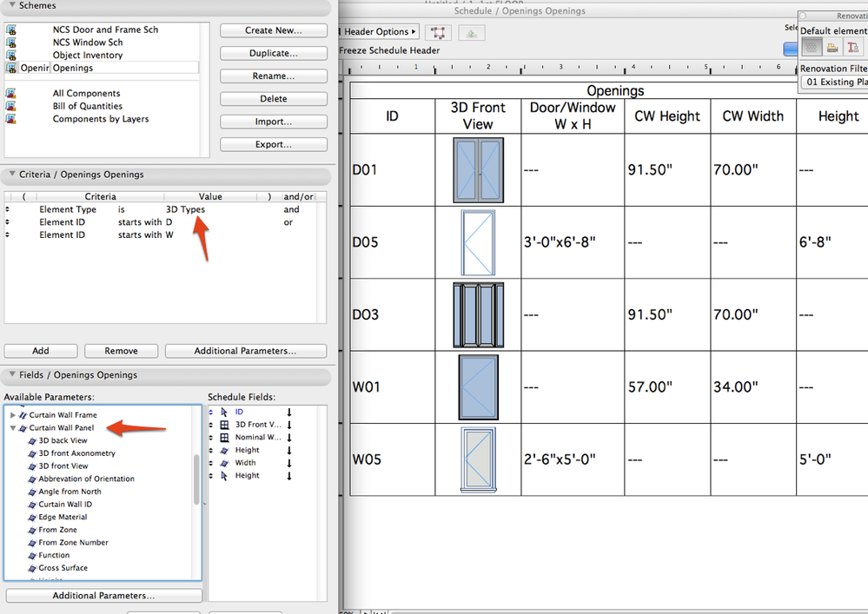Collapse the Schemes panel section

click(x=11, y=5)
